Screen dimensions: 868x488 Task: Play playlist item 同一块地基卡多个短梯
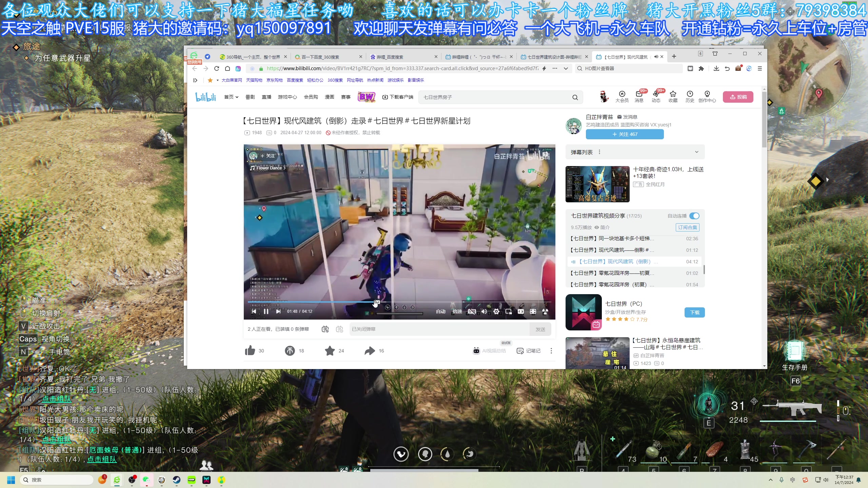point(634,239)
